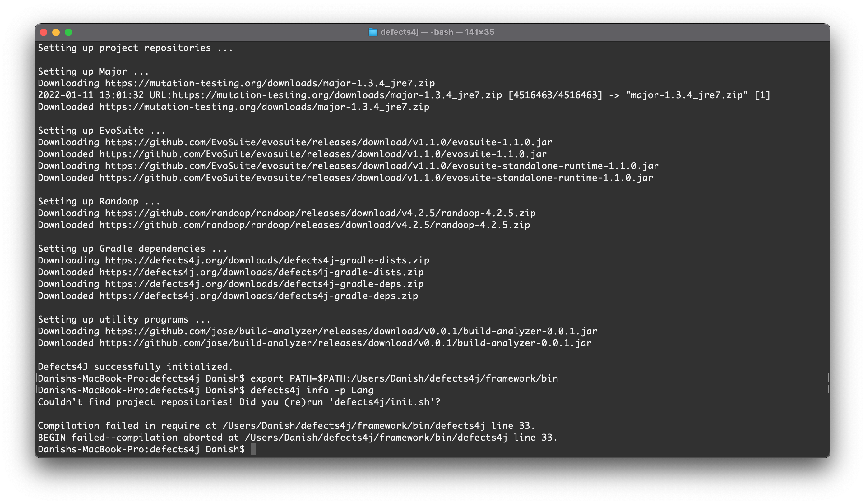Click the major-1.3.4_jre7.zip URL on 'Downloading' line
The image size is (865, 504).
click(270, 83)
